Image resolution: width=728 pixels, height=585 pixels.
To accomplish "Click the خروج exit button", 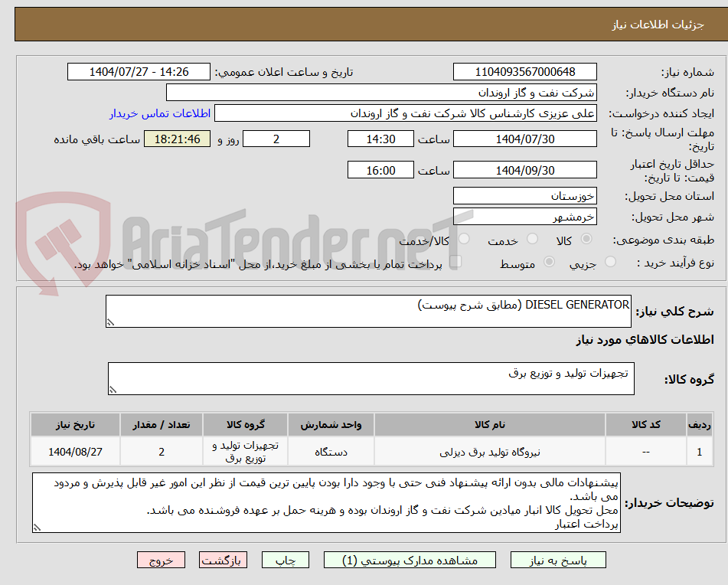I will click(161, 560).
